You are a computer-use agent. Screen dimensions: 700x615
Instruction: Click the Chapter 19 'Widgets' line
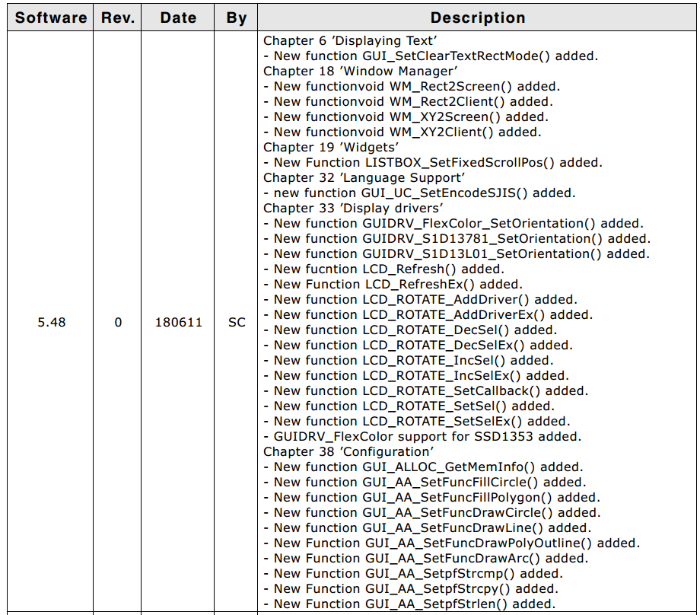[331, 147]
